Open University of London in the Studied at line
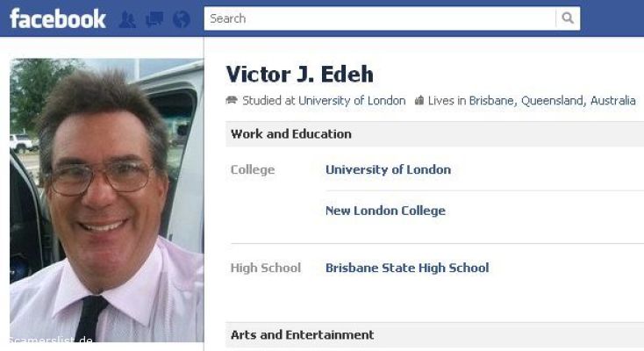Image resolution: width=644 pixels, height=351 pixels. click(352, 100)
